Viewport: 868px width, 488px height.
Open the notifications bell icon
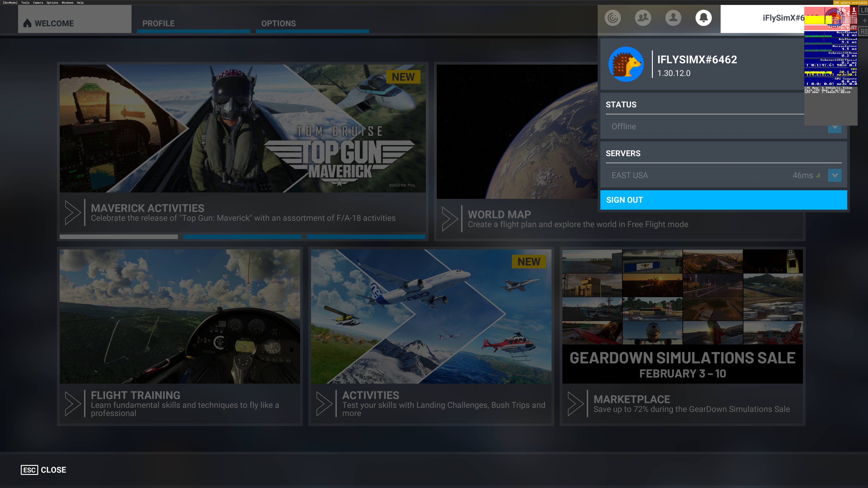[x=704, y=18]
